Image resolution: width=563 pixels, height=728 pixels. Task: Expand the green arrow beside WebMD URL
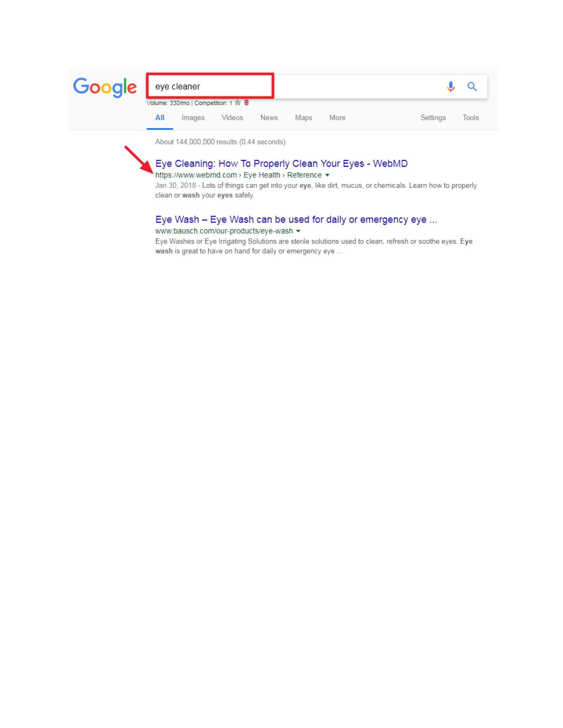pyautogui.click(x=327, y=175)
